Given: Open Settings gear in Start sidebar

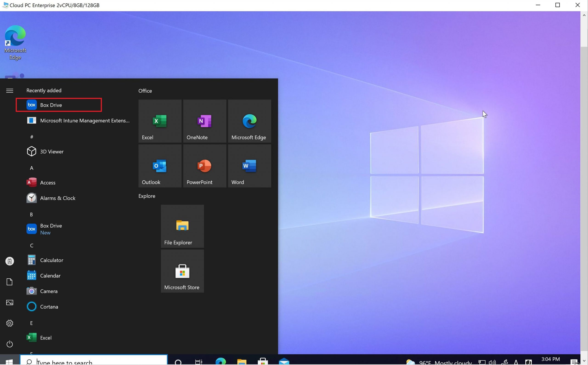Looking at the screenshot, I should pyautogui.click(x=10, y=323).
